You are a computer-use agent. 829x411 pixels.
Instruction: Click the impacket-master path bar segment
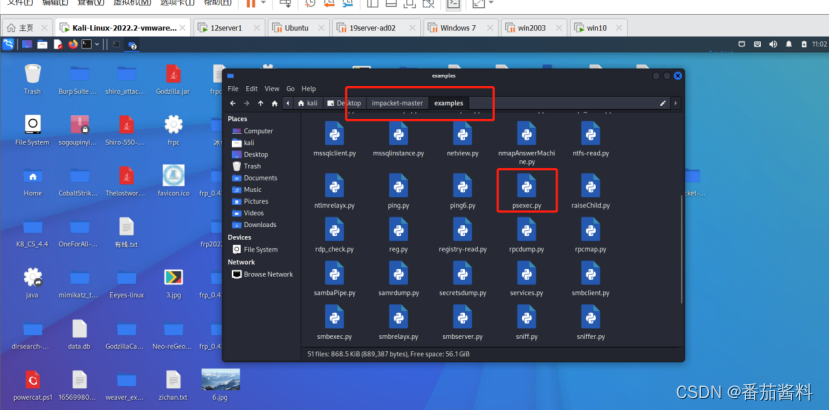tap(397, 104)
